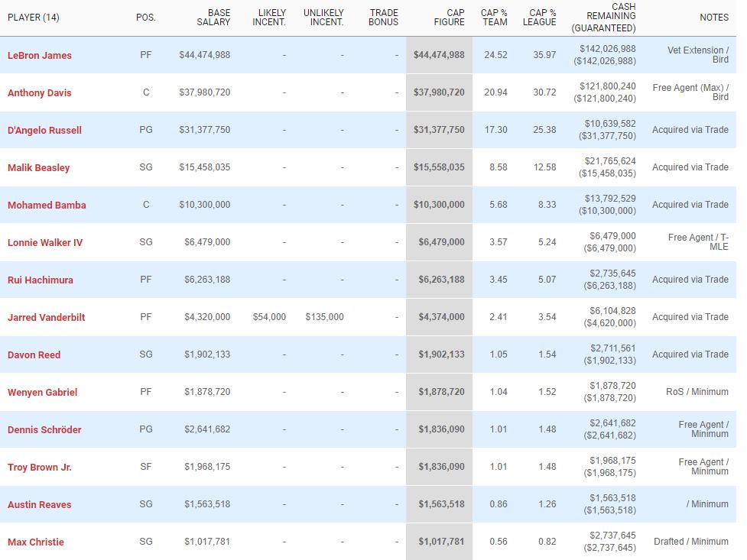Select LeBron James note Vet Extension / Bird
This screenshot has height=560, width=747.
pyautogui.click(x=698, y=55)
